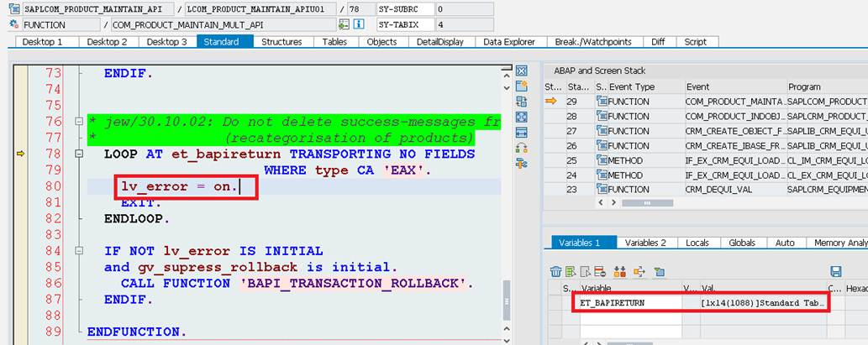Save variables with the diskette icon
Viewport: 868px width, 345px height.
coord(836,271)
